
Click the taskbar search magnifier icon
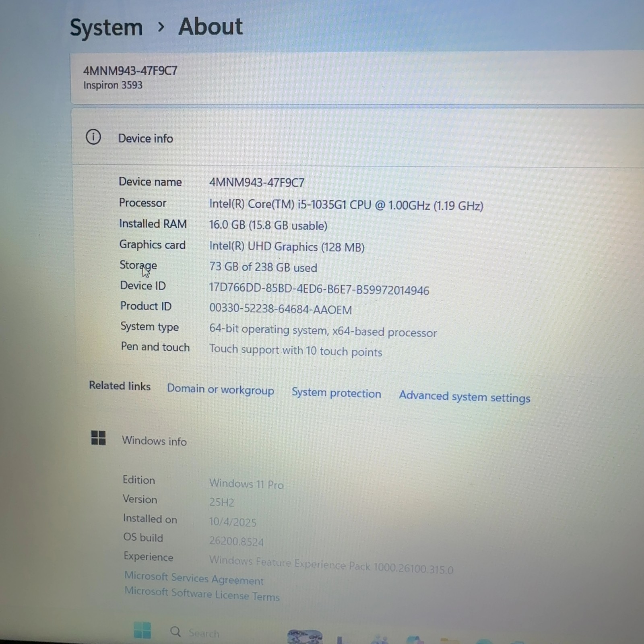(x=175, y=632)
